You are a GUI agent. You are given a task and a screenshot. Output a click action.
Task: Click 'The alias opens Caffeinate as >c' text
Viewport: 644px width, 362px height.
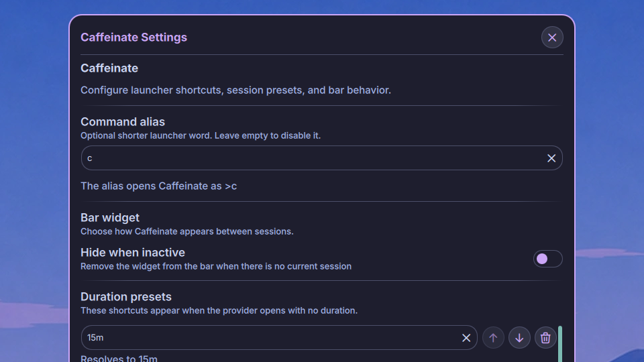158,186
